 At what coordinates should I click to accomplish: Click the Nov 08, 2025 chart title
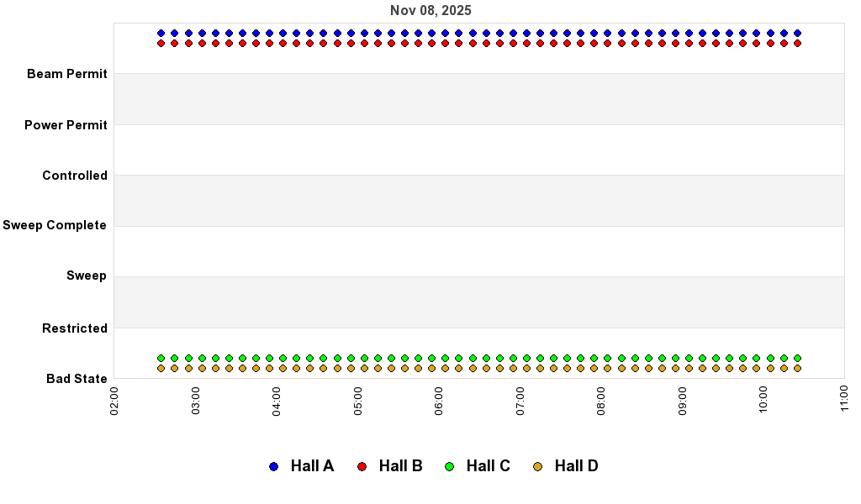click(430, 11)
